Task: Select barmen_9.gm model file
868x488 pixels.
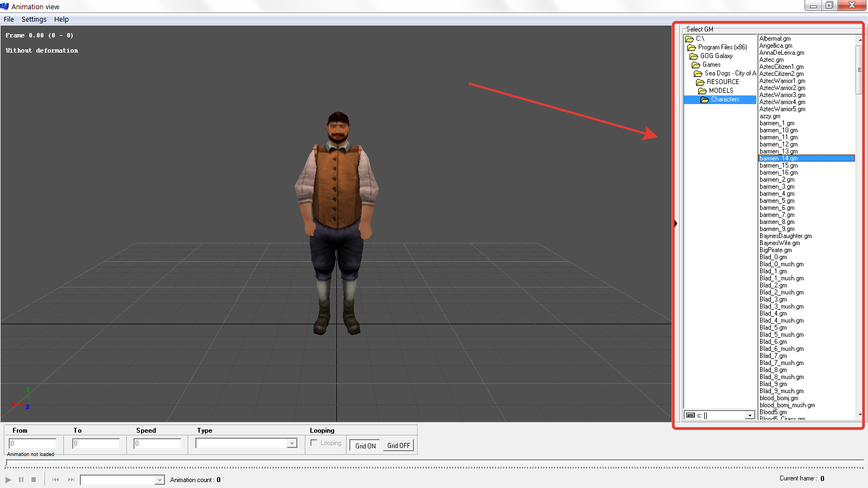Action: (x=777, y=229)
